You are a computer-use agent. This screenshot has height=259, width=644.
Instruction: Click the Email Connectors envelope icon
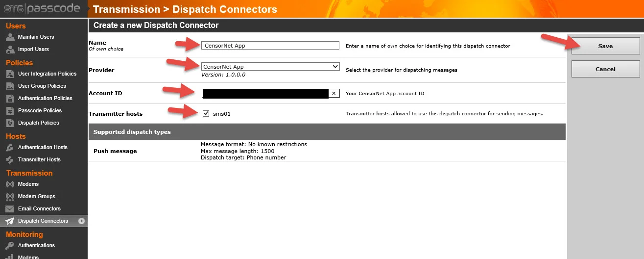(x=9, y=209)
